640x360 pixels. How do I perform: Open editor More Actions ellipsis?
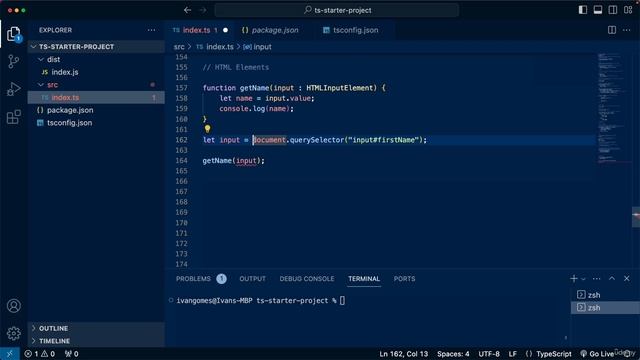627,30
